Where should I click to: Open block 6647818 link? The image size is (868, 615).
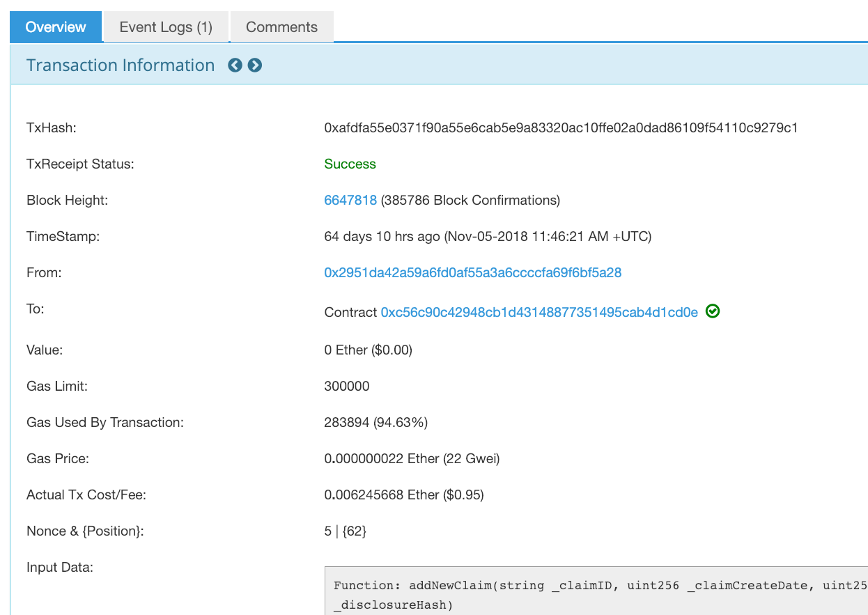(x=350, y=200)
